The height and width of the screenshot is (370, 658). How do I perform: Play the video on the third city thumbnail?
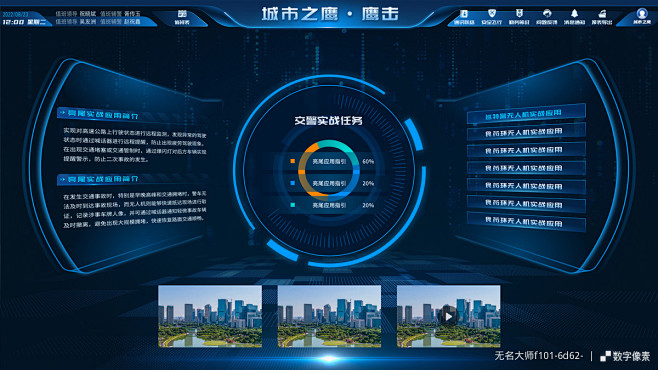click(449, 316)
